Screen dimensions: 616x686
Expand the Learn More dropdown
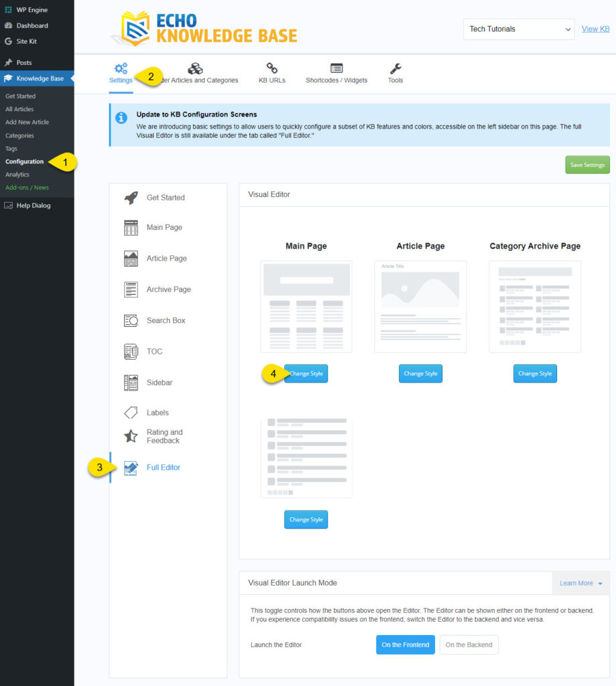point(579,583)
